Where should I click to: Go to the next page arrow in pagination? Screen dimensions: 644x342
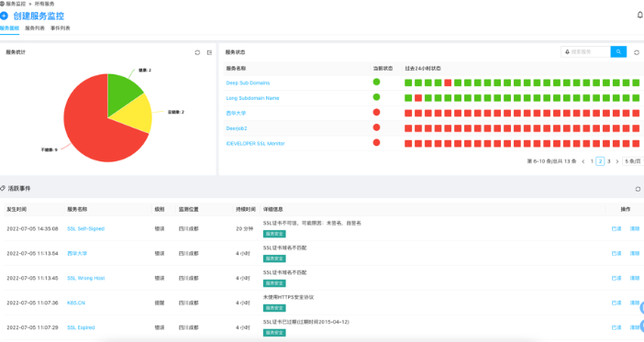tap(616, 161)
